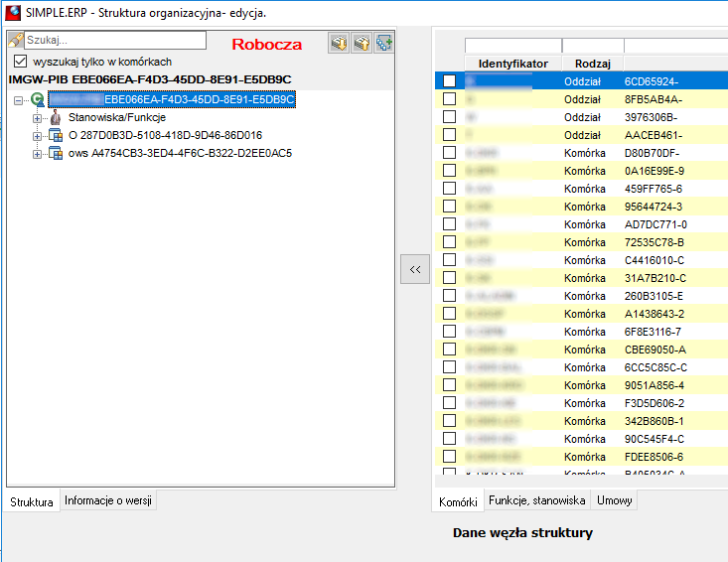The width and height of the screenshot is (728, 562).
Task: Open the Funkcje, stanowiska tab
Action: (536, 500)
